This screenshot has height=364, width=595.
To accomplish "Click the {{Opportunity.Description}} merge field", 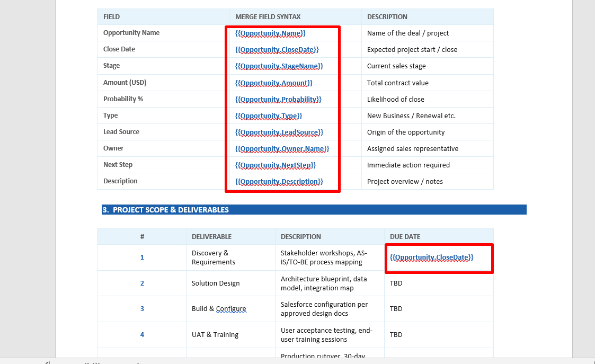I will tap(279, 181).
